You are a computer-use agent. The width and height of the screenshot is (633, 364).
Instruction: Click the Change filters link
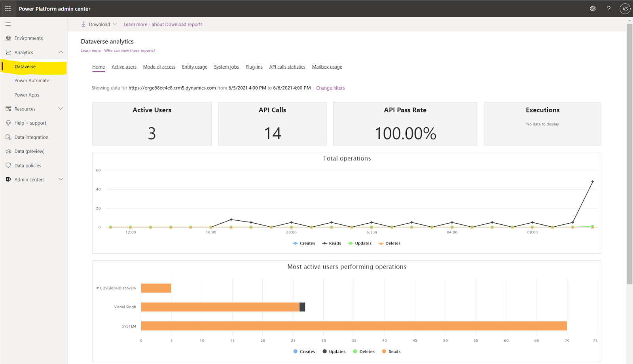[330, 88]
